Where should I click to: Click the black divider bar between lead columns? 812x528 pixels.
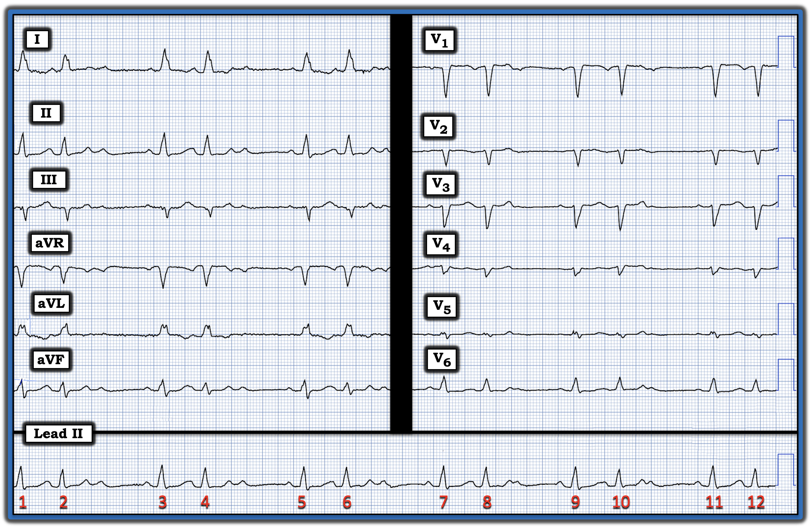click(401, 222)
